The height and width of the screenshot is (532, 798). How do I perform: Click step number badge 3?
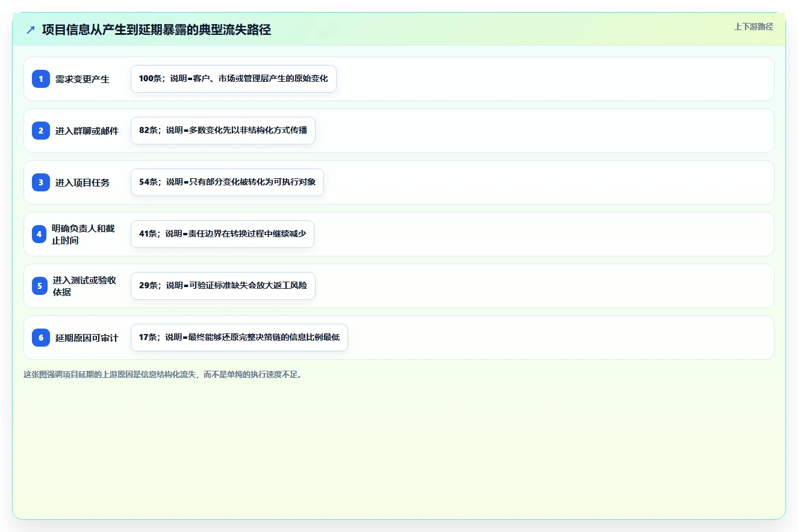click(x=41, y=182)
